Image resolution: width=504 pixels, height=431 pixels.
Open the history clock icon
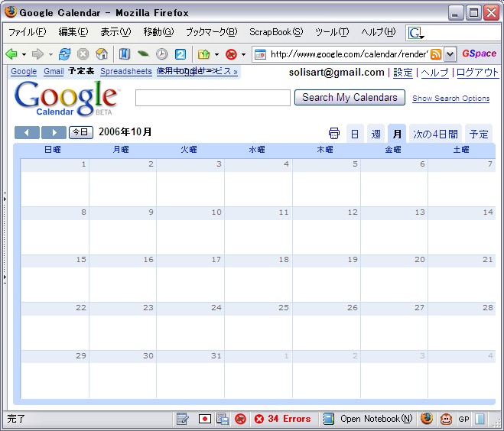tap(162, 54)
